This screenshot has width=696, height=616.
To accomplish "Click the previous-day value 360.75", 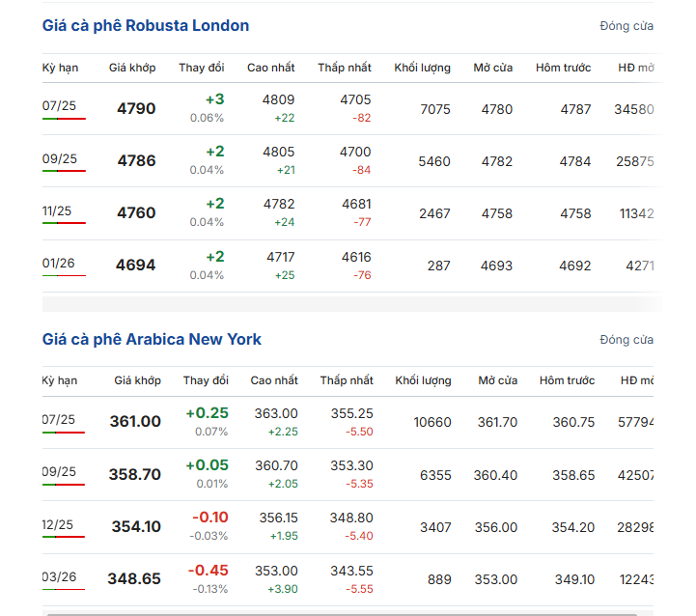I will click(x=573, y=422).
